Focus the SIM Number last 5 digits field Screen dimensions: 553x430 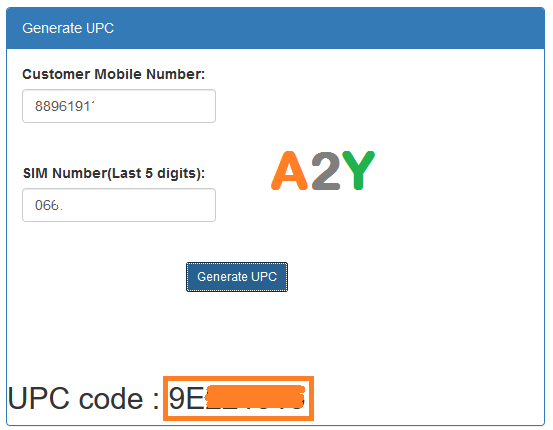119,205
